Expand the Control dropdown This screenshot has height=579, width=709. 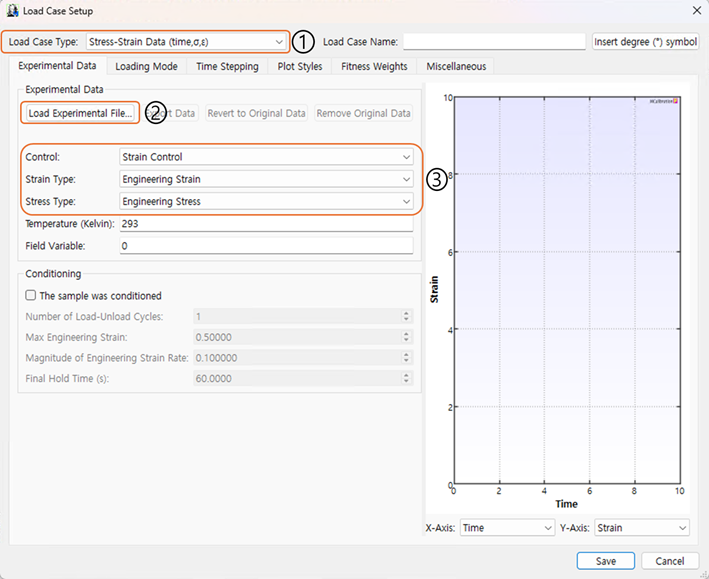[265, 157]
